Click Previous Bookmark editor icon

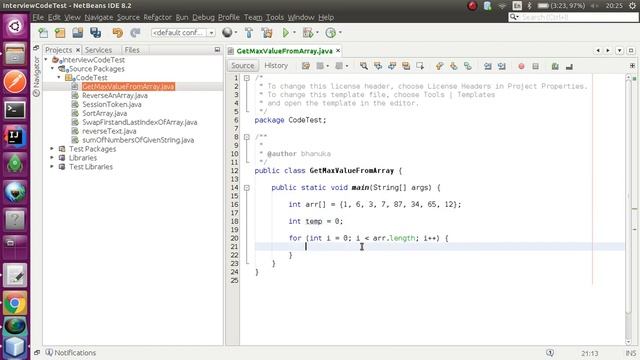[439, 66]
